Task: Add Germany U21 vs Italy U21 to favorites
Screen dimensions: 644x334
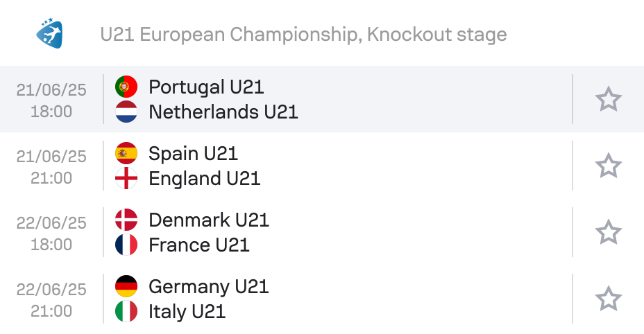Action: pyautogui.click(x=609, y=299)
